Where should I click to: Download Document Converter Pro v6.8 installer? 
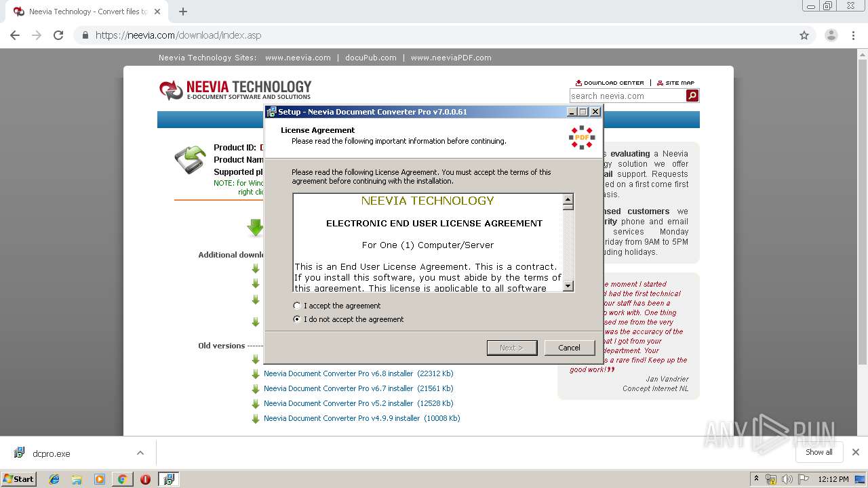click(358, 373)
